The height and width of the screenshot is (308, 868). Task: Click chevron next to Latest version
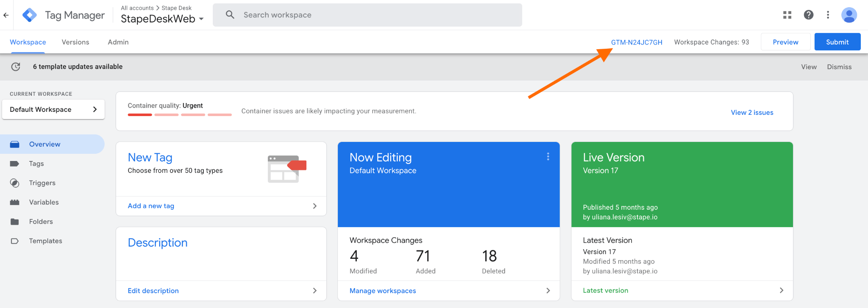click(782, 290)
